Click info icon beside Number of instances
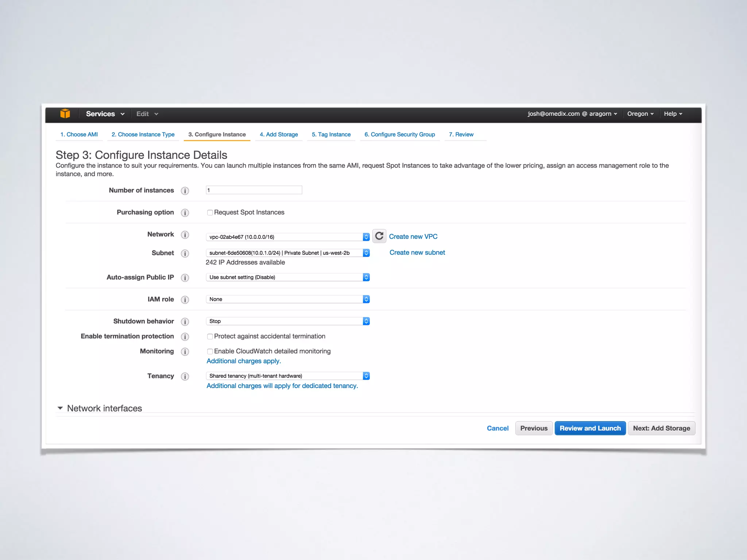 click(x=185, y=191)
